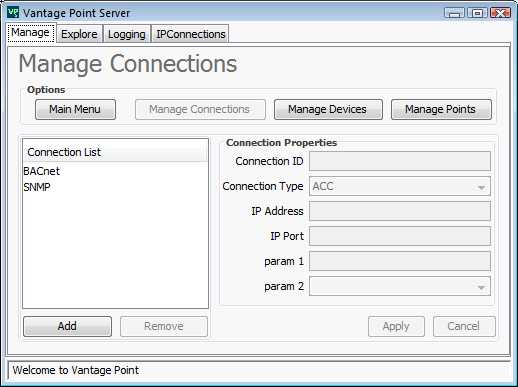Click the Vantage Point app icon in title bar
Screen dimensions: 518x387
[x=13, y=13]
